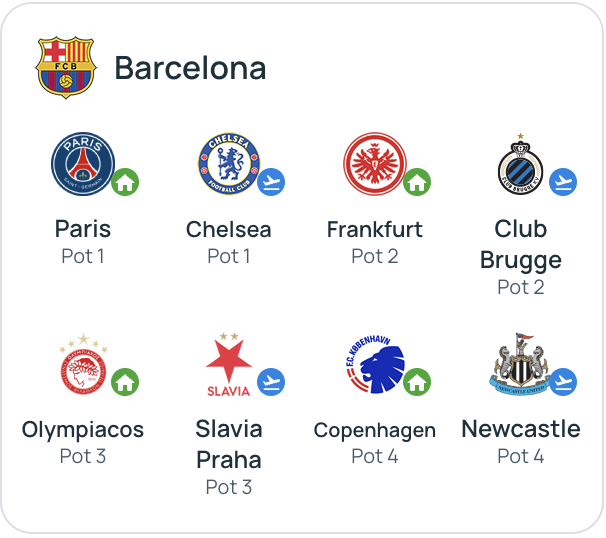
Task: Click the away plane badge on Newcastle
Action: [563, 382]
